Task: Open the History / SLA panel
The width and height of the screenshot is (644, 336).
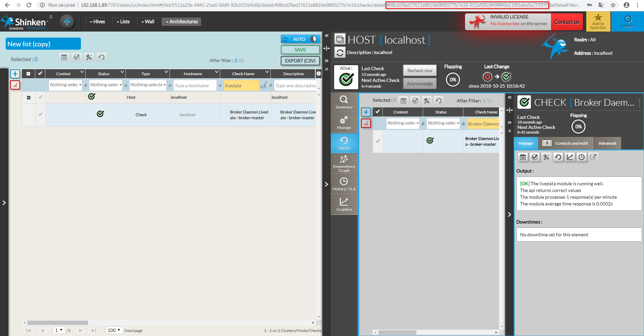Action: 344,184
